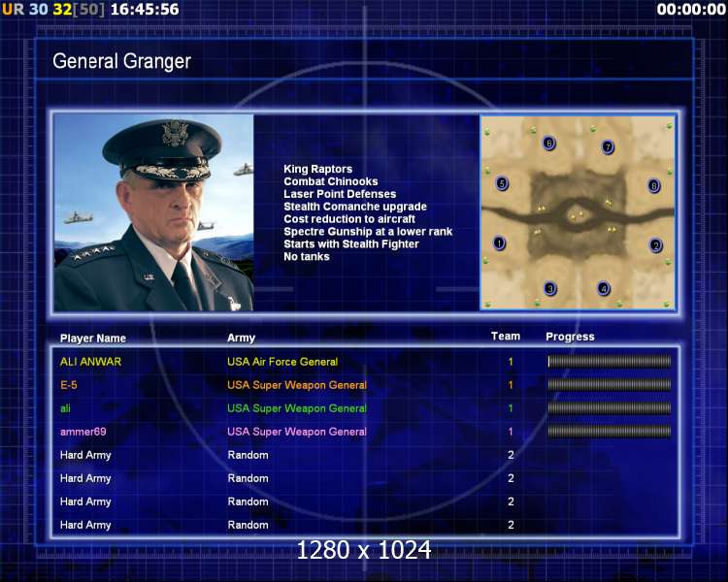Screen dimensions: 728x582
Task: Click the 1280 x 1024 resolution label
Action: pyautogui.click(x=364, y=550)
